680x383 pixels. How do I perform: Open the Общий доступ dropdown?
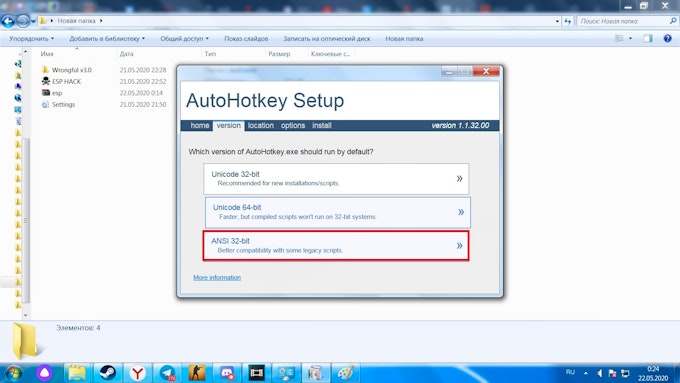point(184,39)
